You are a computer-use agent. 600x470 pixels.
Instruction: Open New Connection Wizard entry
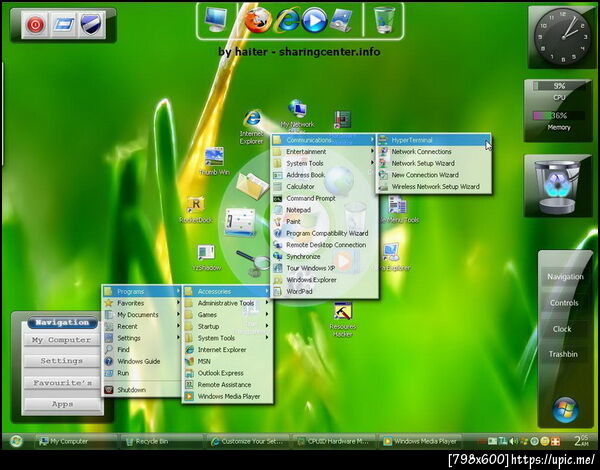click(x=433, y=175)
